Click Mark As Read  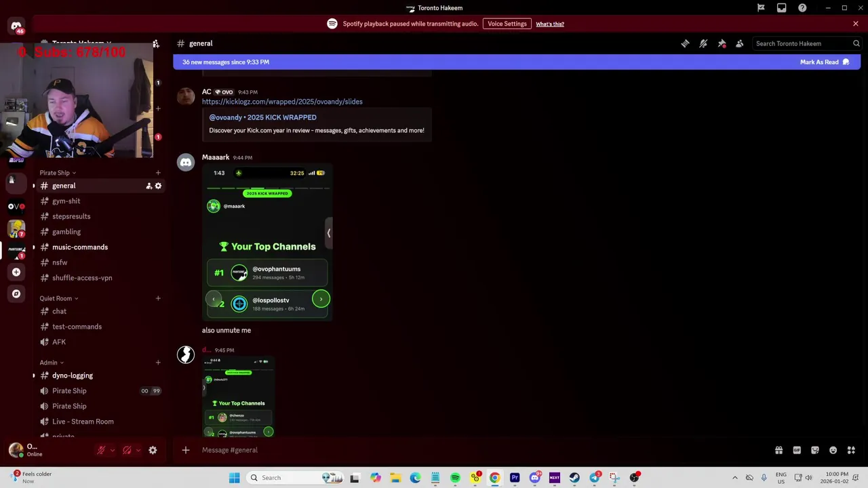(x=825, y=62)
